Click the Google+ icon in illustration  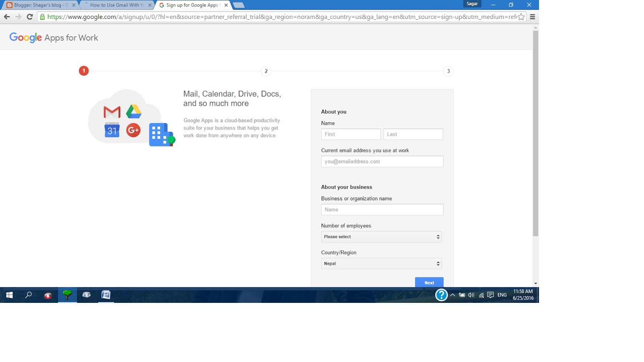click(x=133, y=130)
